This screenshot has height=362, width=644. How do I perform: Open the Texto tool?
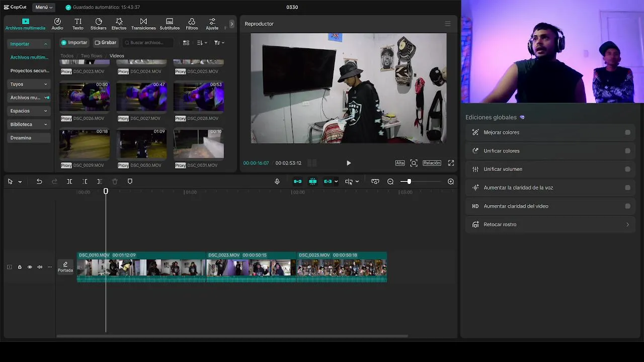tap(78, 24)
